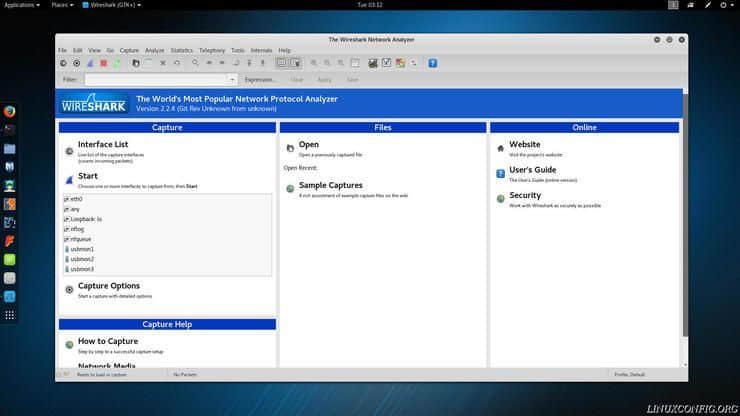Image resolution: width=740 pixels, height=416 pixels.
Task: Open the blue Help icon in toolbar
Action: [x=433, y=63]
